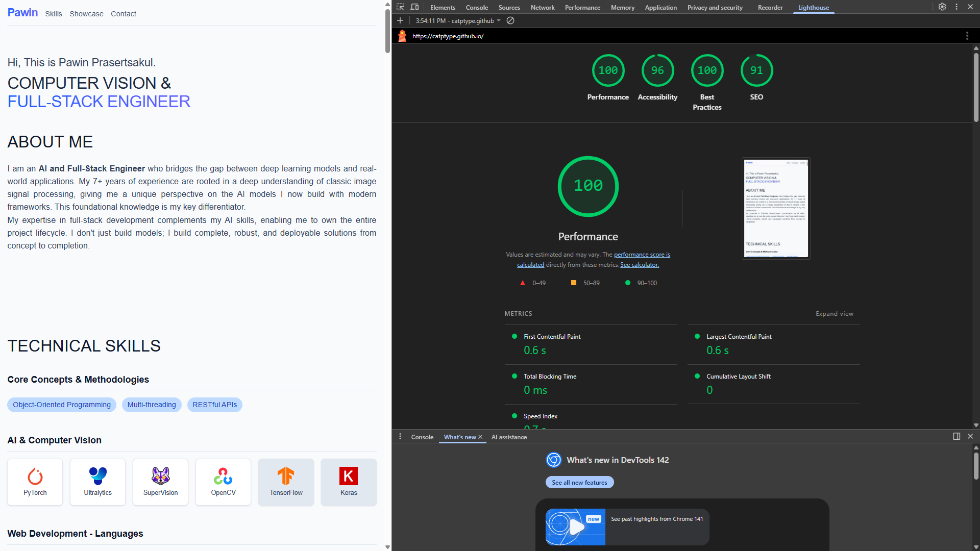
Task: Jump to the Accessibility score gauge
Action: tap(657, 78)
